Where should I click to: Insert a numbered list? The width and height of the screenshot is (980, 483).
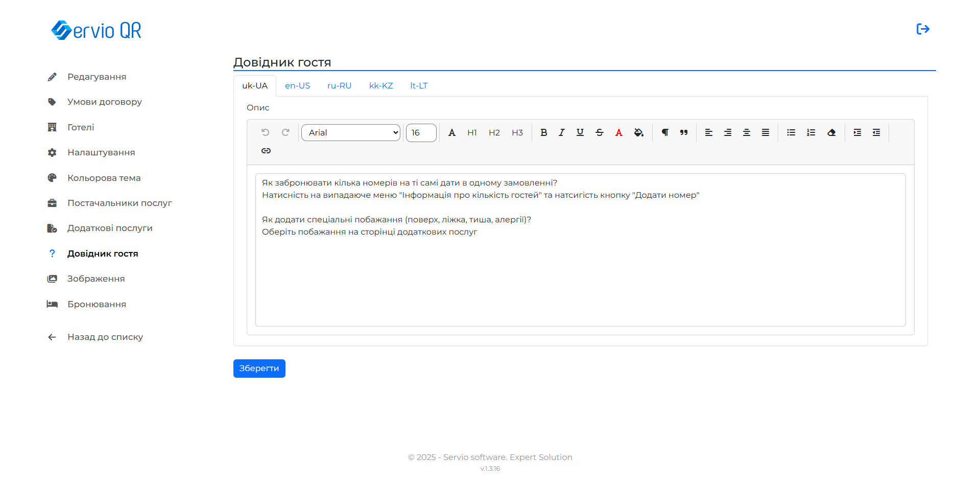click(x=810, y=132)
